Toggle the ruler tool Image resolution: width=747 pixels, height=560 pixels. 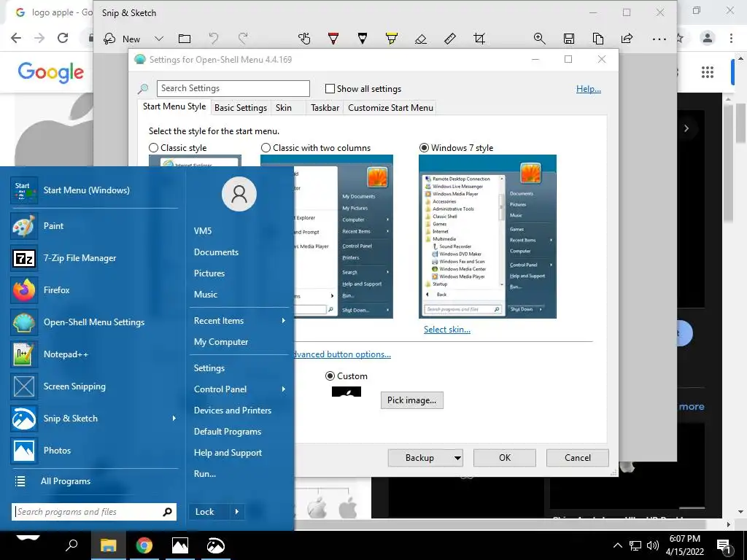[x=450, y=39]
